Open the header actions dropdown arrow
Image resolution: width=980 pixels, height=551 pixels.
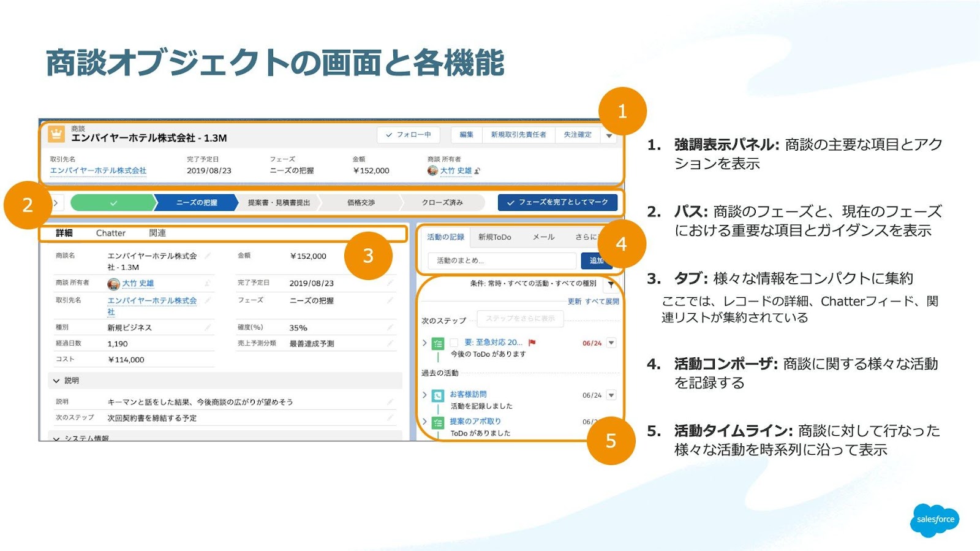click(609, 135)
